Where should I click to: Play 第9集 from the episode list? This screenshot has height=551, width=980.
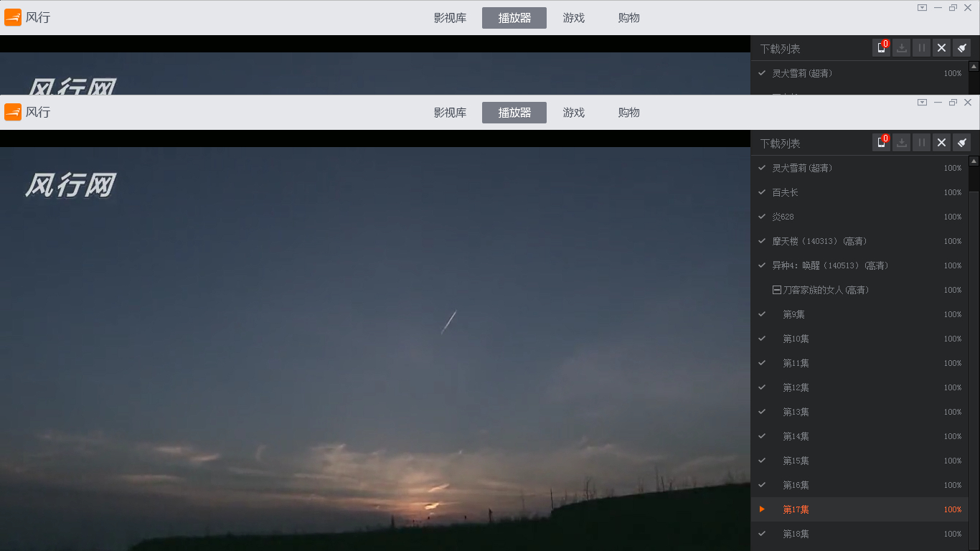859,314
